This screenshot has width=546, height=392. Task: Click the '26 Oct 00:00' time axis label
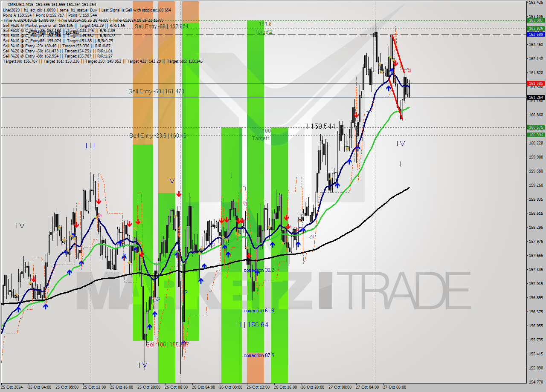coord(176,387)
